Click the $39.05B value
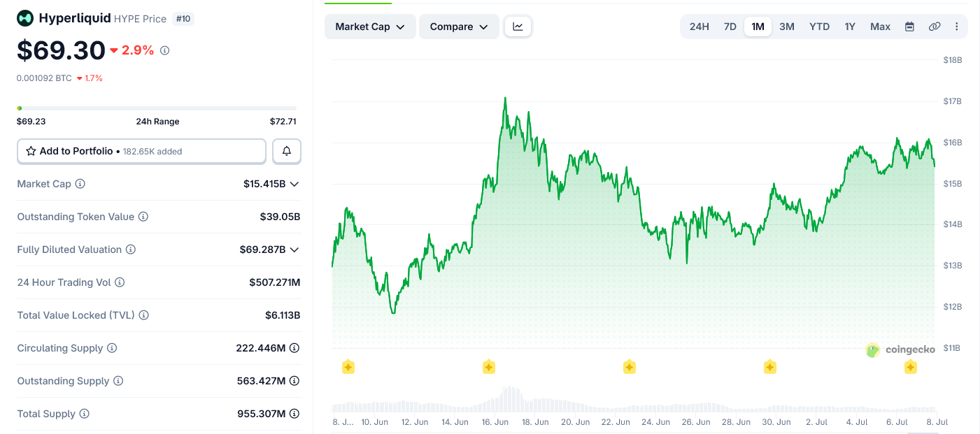 (280, 217)
